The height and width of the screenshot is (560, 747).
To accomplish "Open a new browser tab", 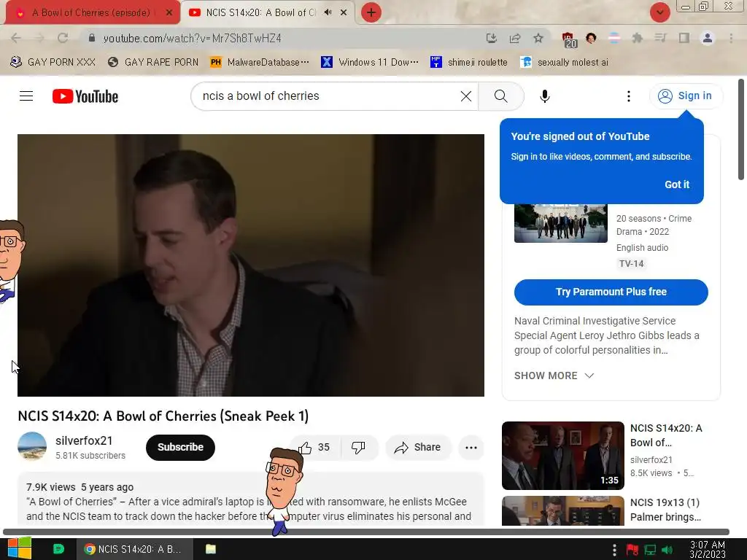I will [371, 12].
